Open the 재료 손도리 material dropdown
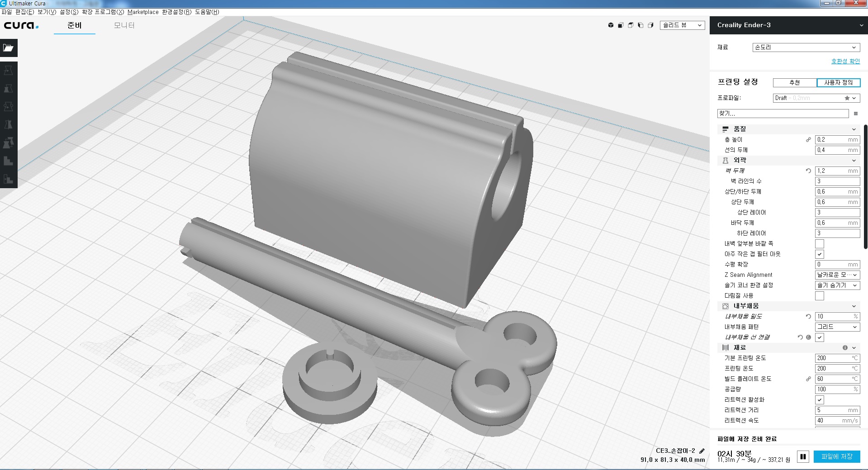 [x=806, y=47]
